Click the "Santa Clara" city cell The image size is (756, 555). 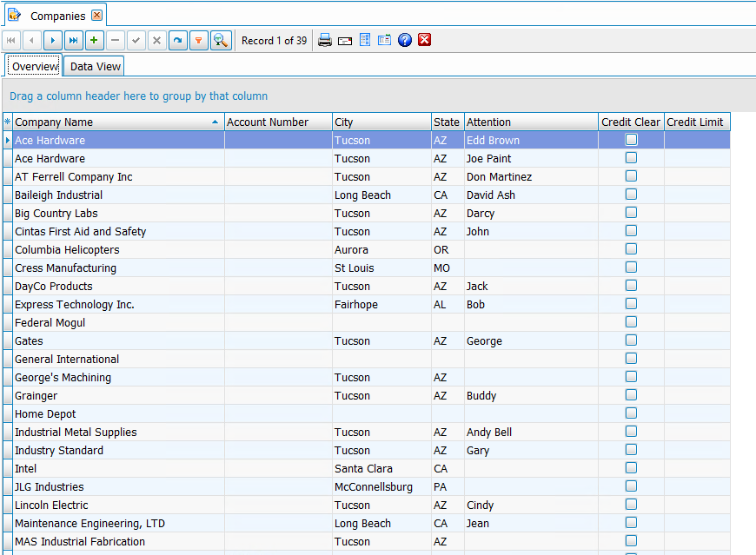(x=381, y=469)
